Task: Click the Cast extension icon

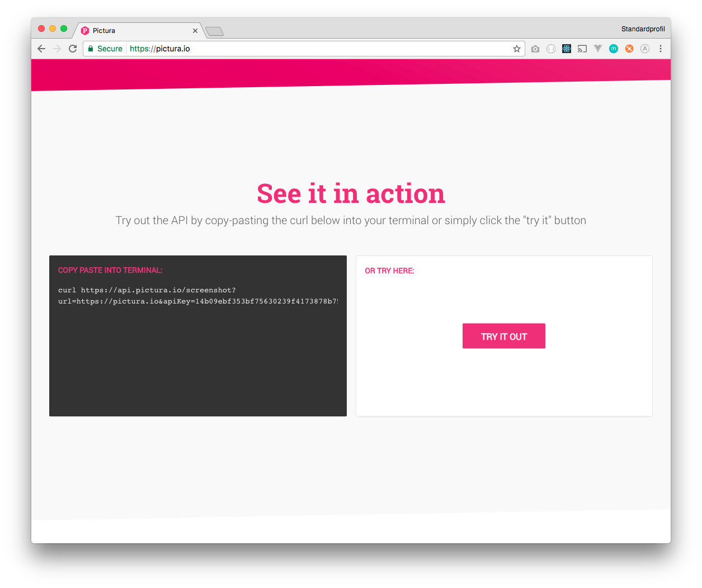Action: point(582,49)
